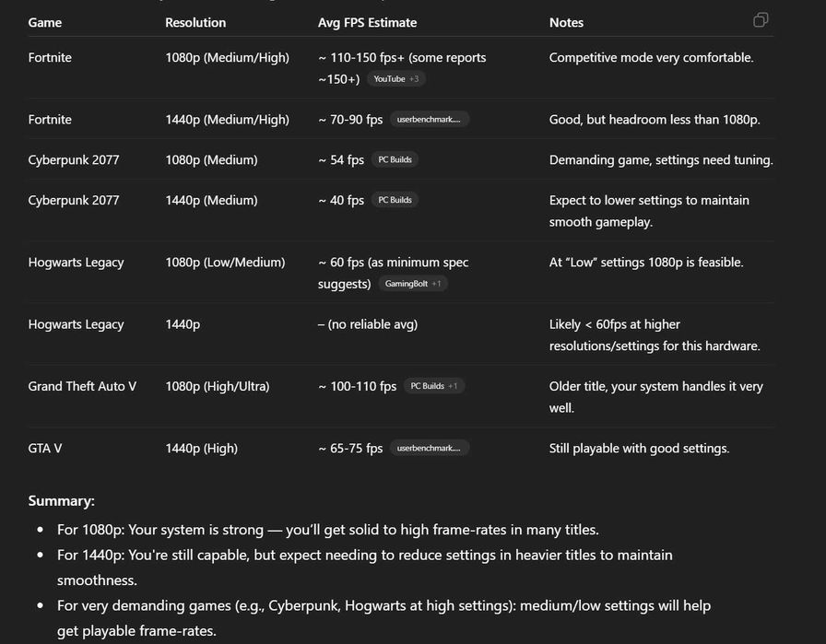
Task: Click the Notes column header
Action: pos(568,22)
